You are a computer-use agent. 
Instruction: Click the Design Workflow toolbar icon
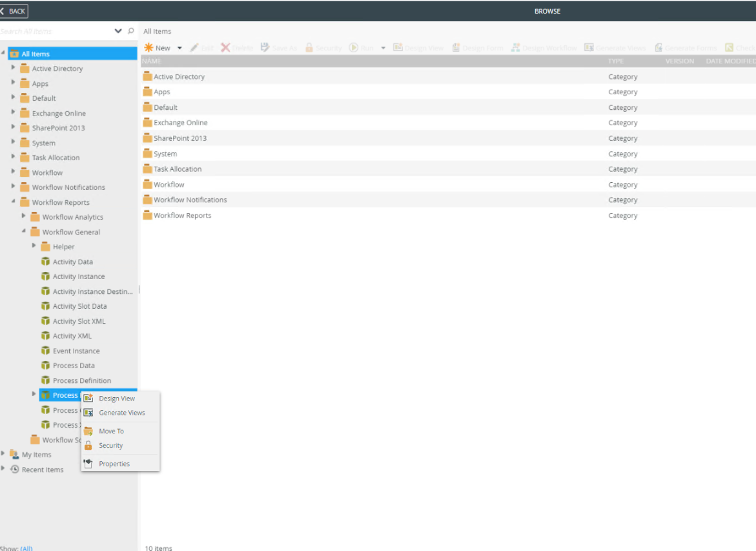click(x=515, y=47)
